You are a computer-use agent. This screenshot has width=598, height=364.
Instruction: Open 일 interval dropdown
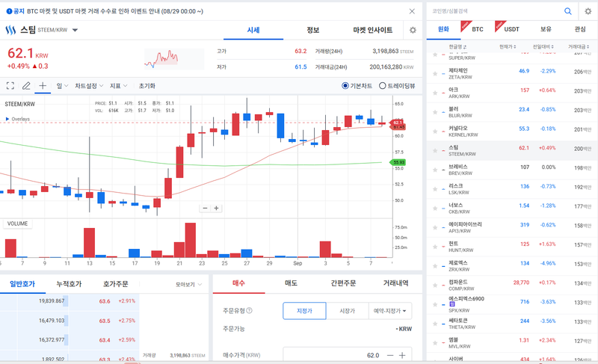(x=62, y=86)
